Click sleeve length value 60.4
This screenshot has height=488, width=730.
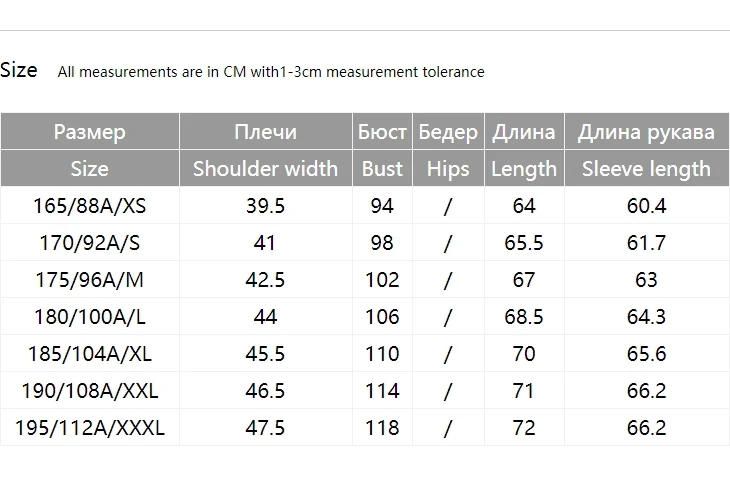coord(646,206)
